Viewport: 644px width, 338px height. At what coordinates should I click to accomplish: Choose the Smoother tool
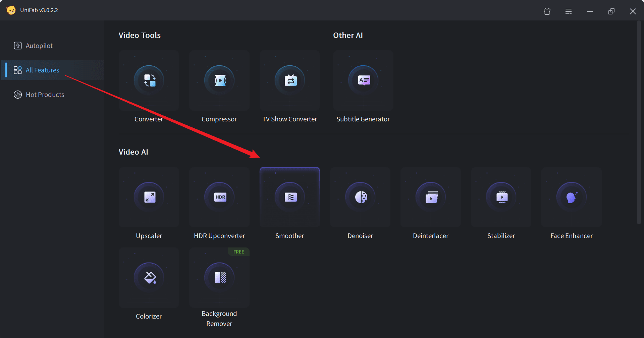click(290, 198)
